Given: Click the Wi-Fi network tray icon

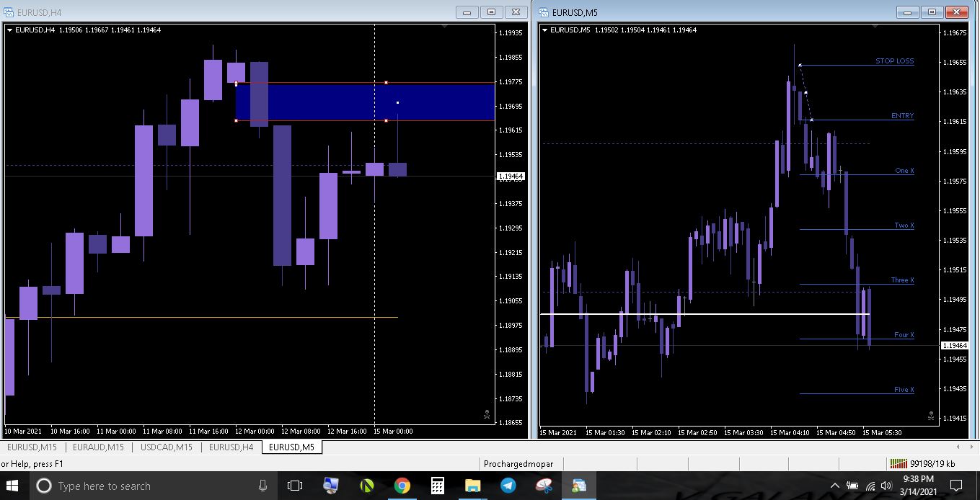Looking at the screenshot, I should pos(870,486).
